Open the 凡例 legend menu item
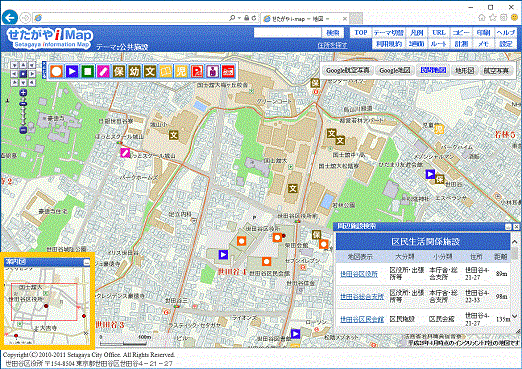This screenshot has width=522, height=369. [x=417, y=33]
